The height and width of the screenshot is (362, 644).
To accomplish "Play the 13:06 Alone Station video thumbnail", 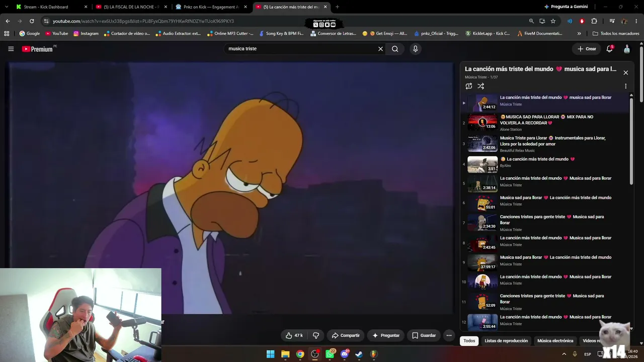I will [x=482, y=123].
